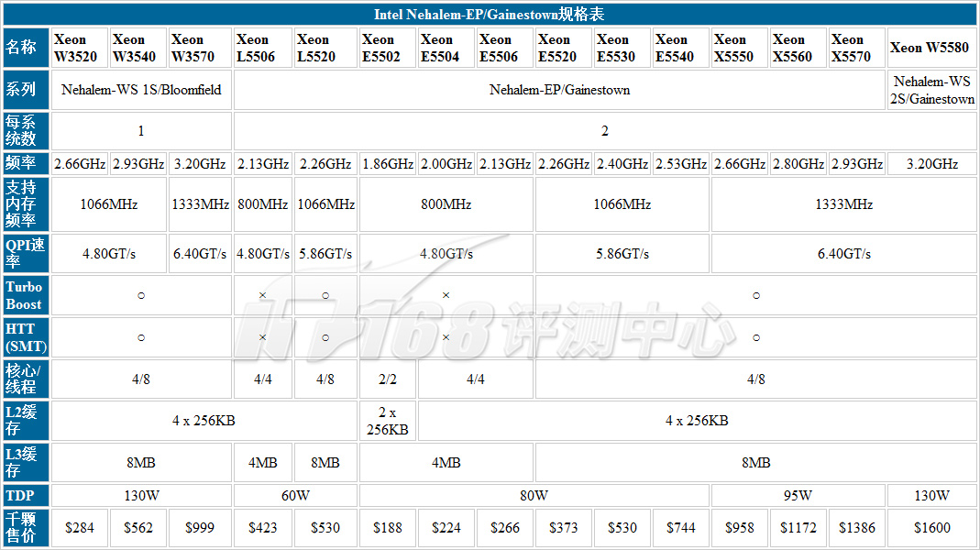The width and height of the screenshot is (980, 550).
Task: Select the "Xeon W5580" name cell
Action: [932, 48]
